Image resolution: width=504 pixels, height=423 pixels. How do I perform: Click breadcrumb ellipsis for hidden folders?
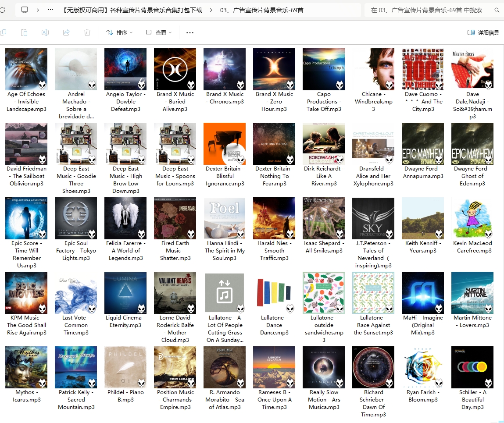coord(50,10)
